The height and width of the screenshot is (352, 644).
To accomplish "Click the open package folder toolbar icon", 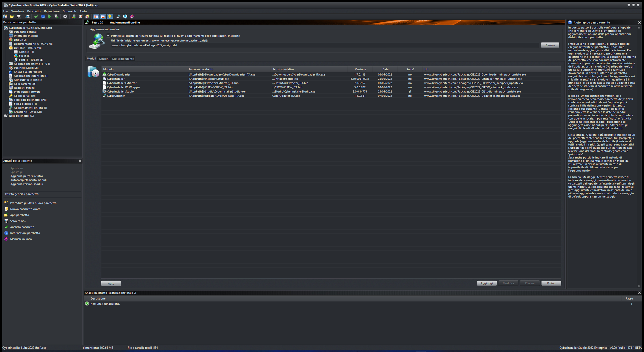I will (x=12, y=16).
